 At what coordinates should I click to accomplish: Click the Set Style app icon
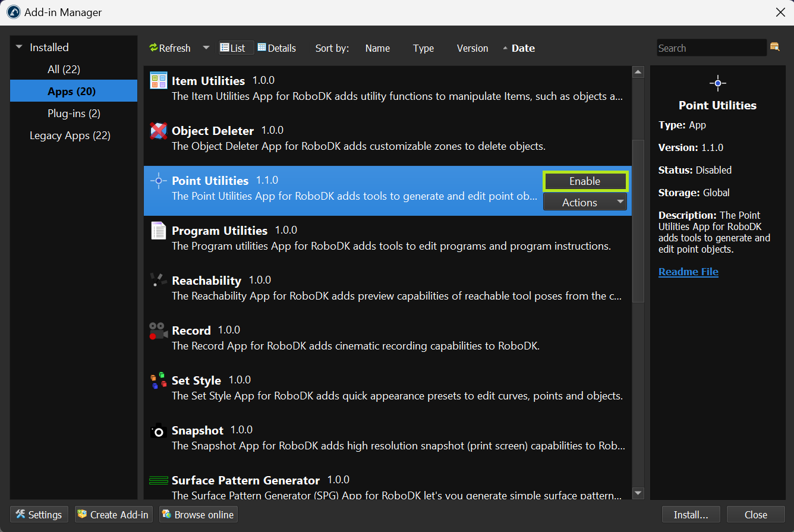[158, 380]
